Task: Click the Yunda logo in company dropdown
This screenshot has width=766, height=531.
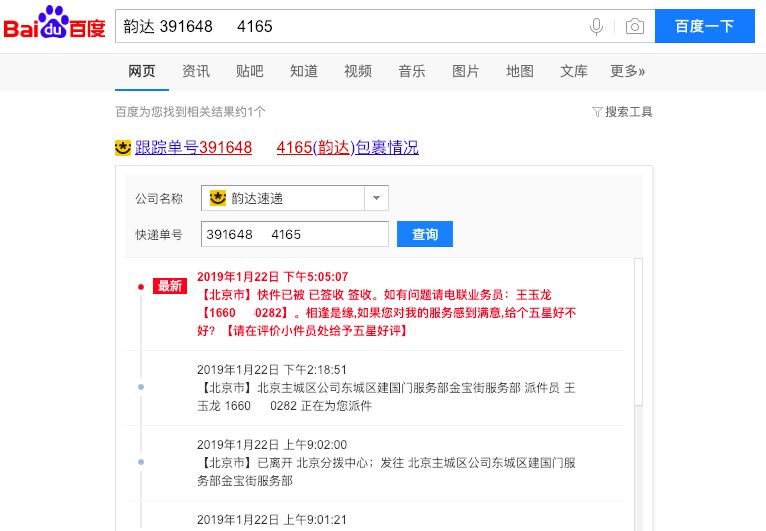Action: (x=217, y=198)
